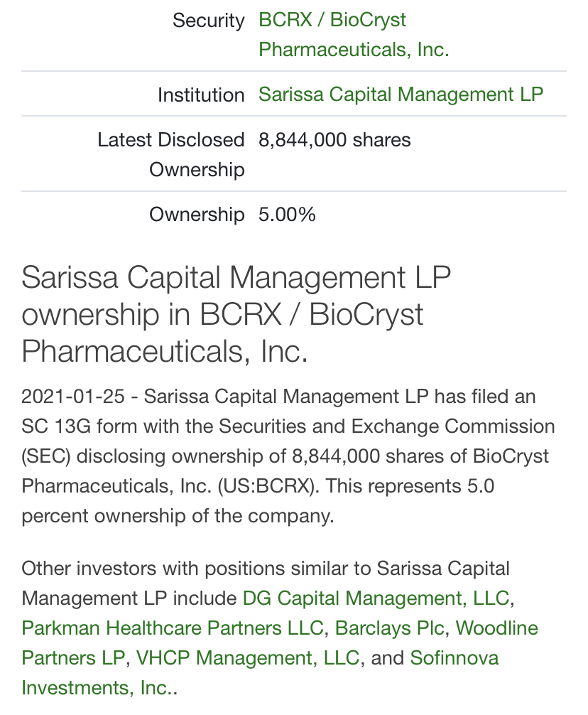Screen dimensions: 588x715
Task: Visit the DG Capital Management, LLC link
Action: click(x=376, y=598)
